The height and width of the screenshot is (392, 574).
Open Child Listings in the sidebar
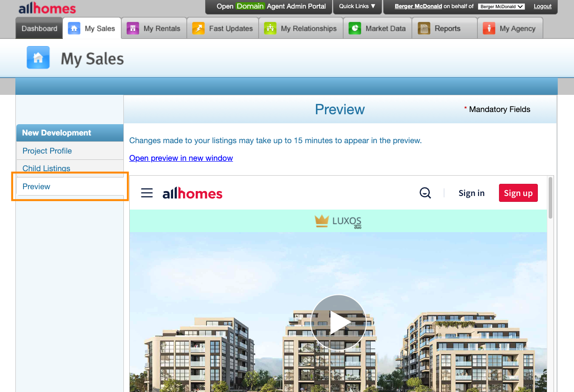click(47, 168)
